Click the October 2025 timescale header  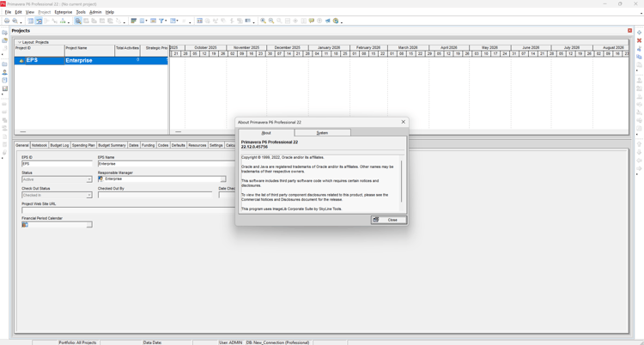tap(205, 48)
